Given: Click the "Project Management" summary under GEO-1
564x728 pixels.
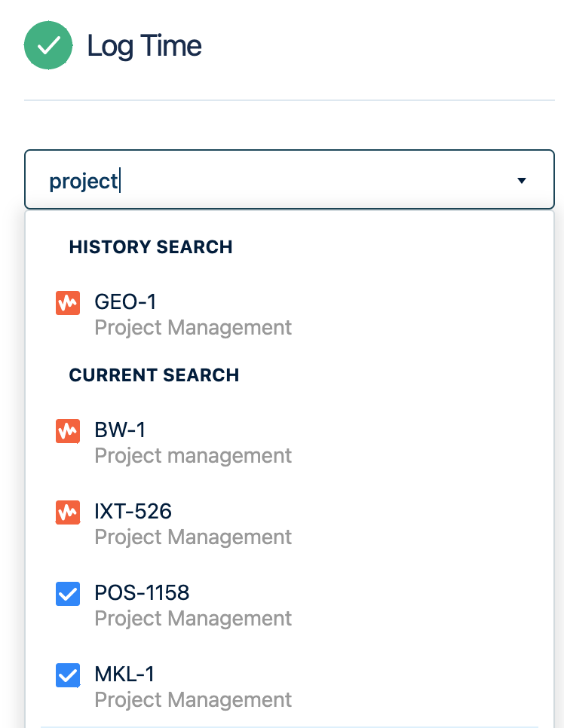Looking at the screenshot, I should point(193,328).
